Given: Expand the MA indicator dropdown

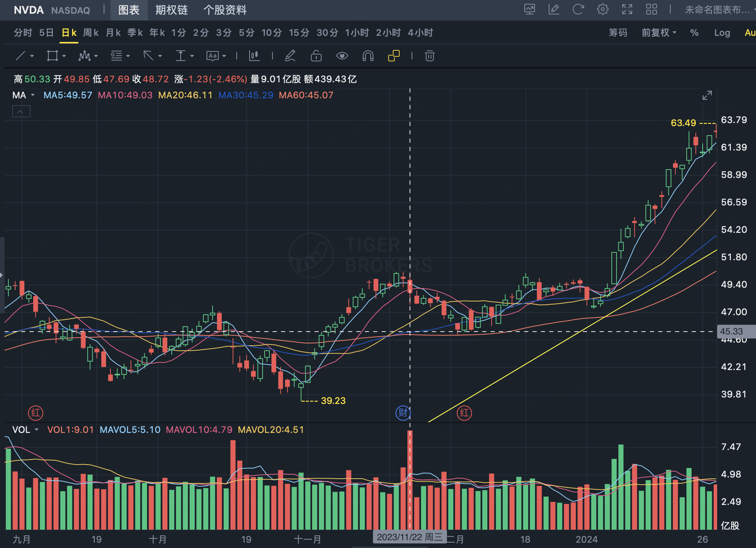Looking at the screenshot, I should [x=32, y=95].
